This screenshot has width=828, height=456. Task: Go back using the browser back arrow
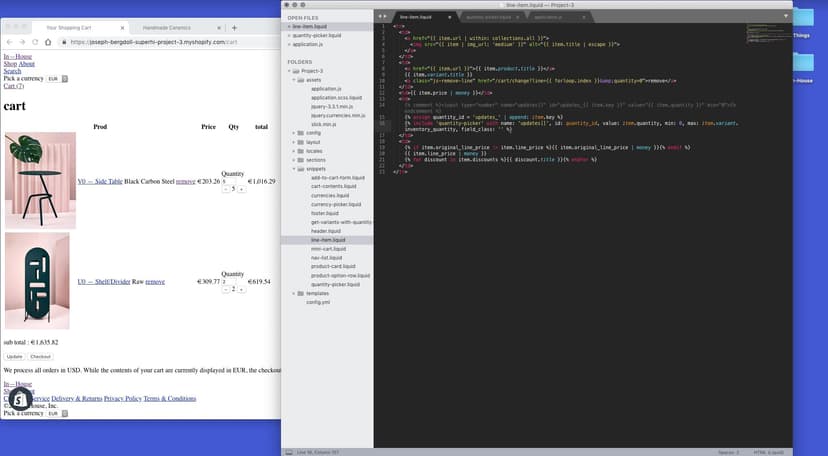pyautogui.click(x=9, y=42)
